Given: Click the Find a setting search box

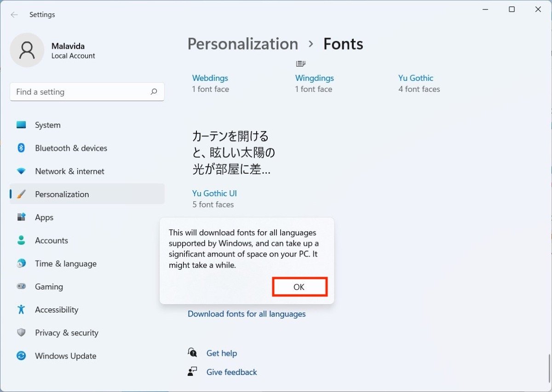Looking at the screenshot, I should tap(87, 92).
